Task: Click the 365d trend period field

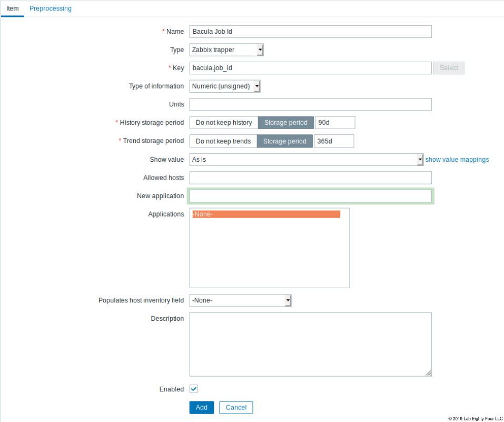Action: click(334, 141)
